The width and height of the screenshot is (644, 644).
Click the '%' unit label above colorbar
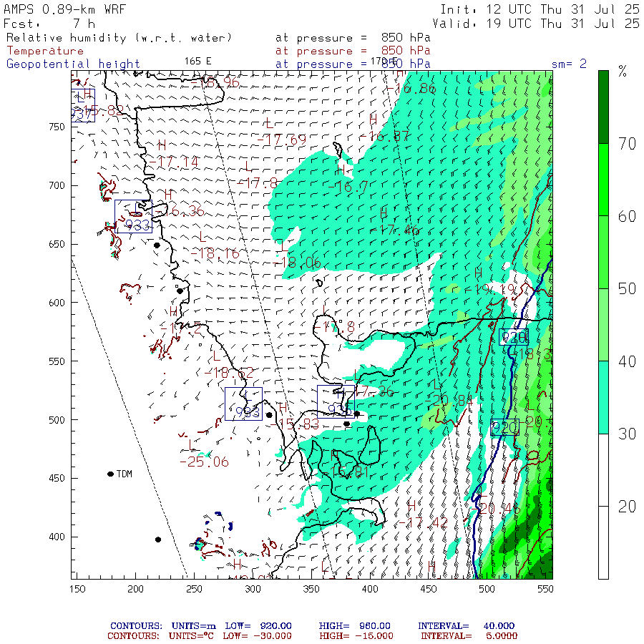(x=623, y=72)
